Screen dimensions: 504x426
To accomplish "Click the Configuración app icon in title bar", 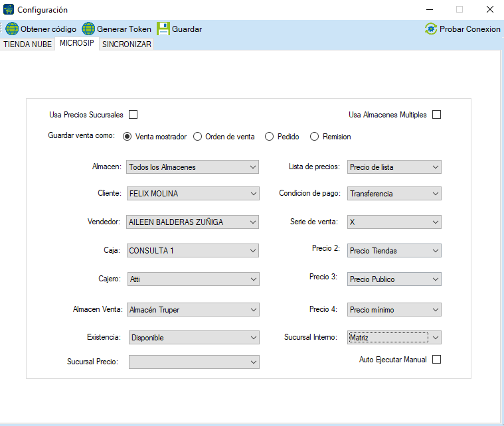I will click(9, 10).
